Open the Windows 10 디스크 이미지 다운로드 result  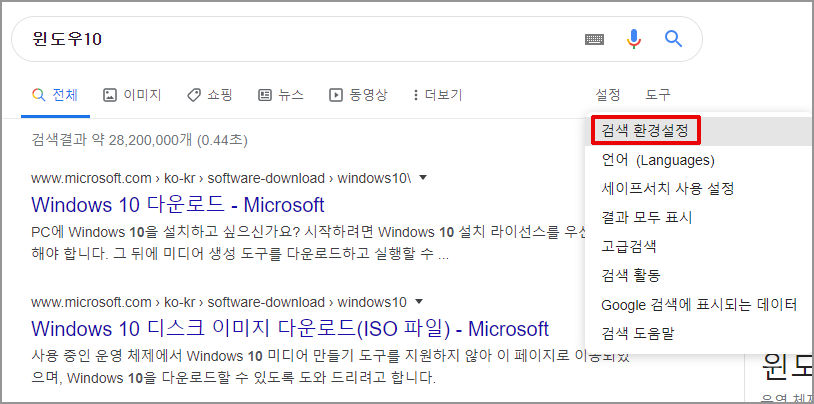[290, 329]
